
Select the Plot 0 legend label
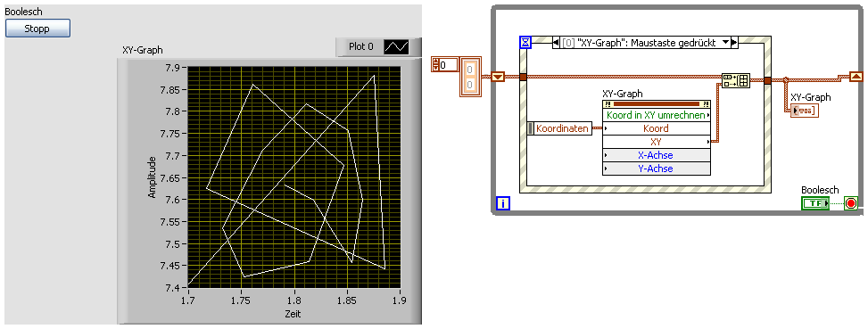tap(361, 47)
